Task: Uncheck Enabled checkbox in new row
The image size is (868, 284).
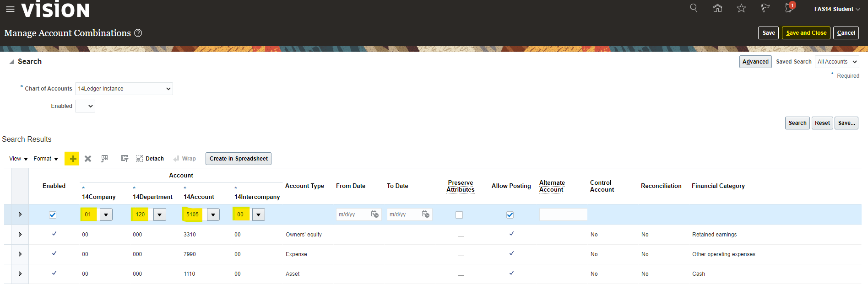Action: point(53,215)
